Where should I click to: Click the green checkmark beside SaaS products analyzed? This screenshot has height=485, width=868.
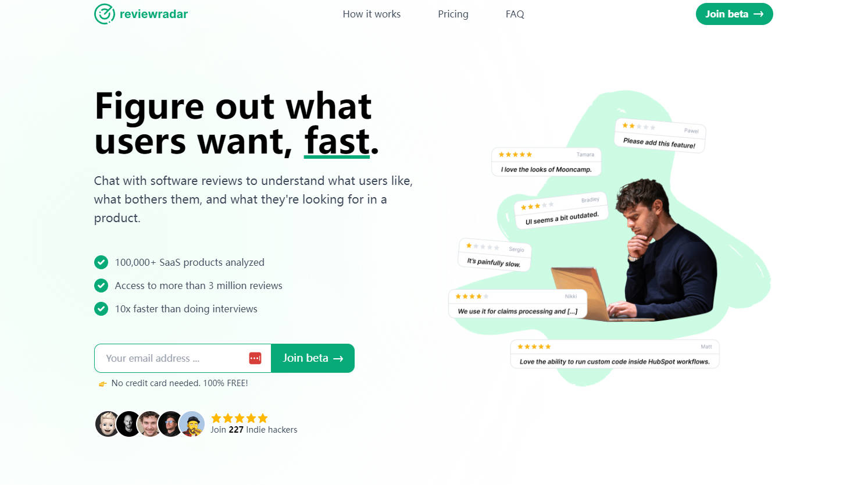click(x=101, y=262)
